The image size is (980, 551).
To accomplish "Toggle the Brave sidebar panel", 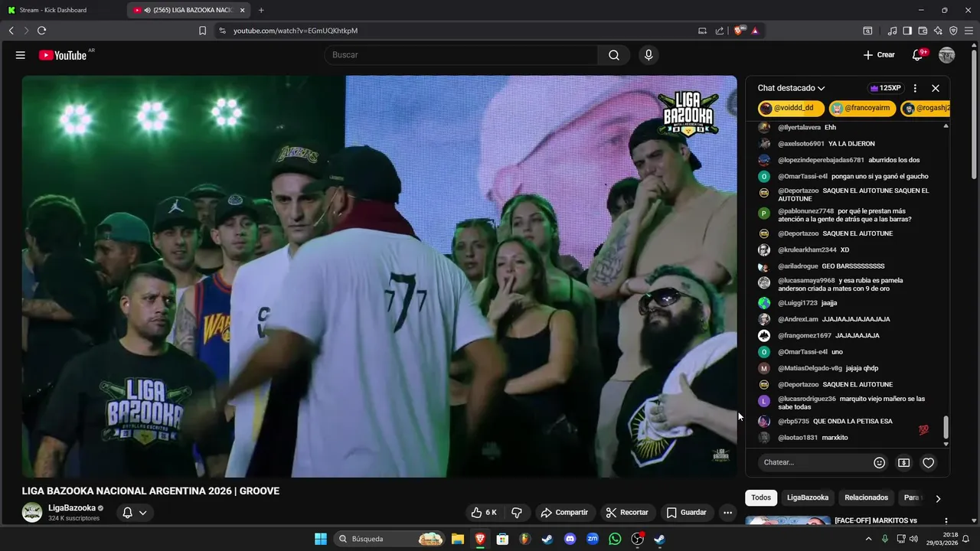I will pos(907,31).
